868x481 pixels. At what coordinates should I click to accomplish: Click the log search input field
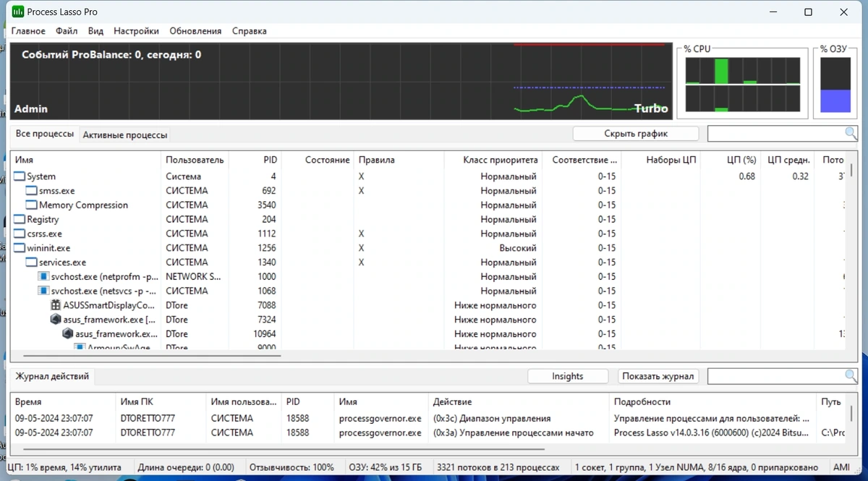point(775,376)
